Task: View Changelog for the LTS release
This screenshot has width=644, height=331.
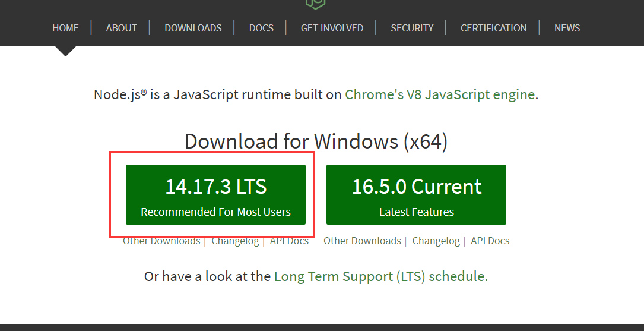Action: click(x=235, y=241)
